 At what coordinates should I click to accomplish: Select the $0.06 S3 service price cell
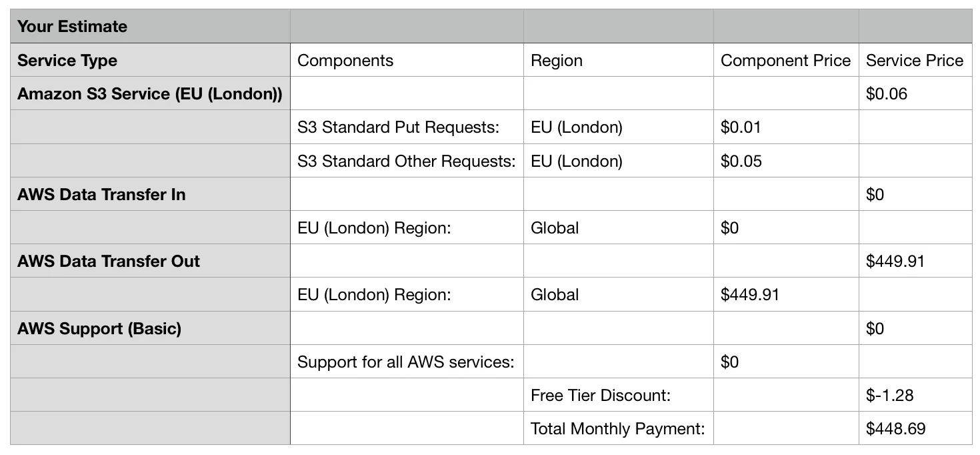pyautogui.click(x=887, y=94)
